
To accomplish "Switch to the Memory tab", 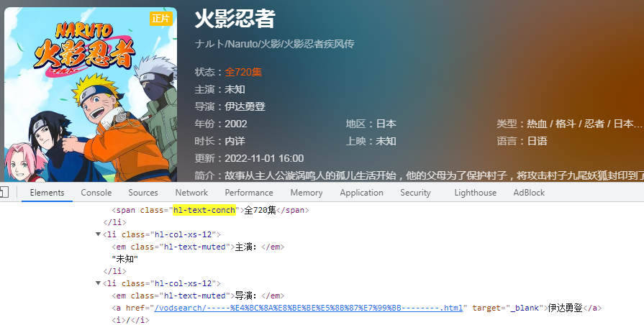I will click(x=307, y=193).
